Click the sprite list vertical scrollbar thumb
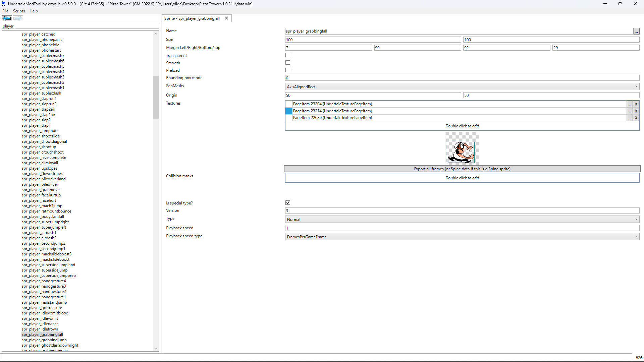The width and height of the screenshot is (644, 362). point(156,97)
